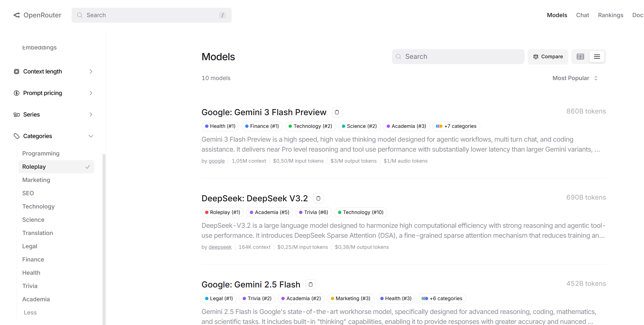Open Google: Gemini 3 Flash Preview title

pyautogui.click(x=264, y=112)
